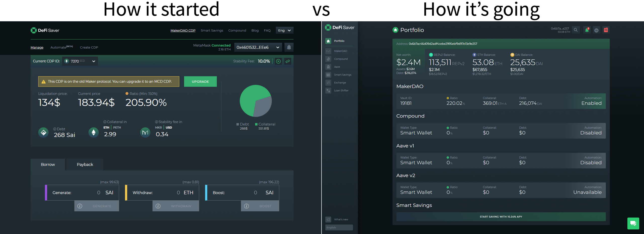
Task: Toggle stability fee display to USD
Action: (x=169, y=128)
